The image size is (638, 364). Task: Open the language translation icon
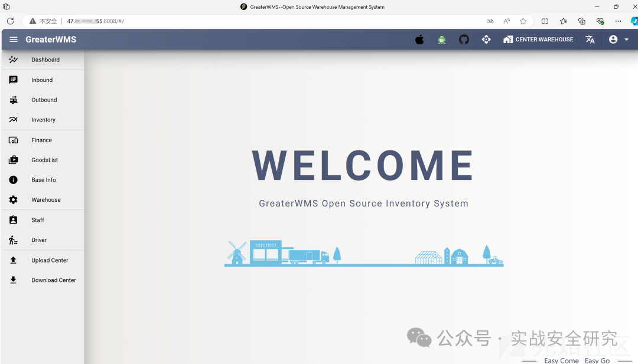click(x=590, y=40)
